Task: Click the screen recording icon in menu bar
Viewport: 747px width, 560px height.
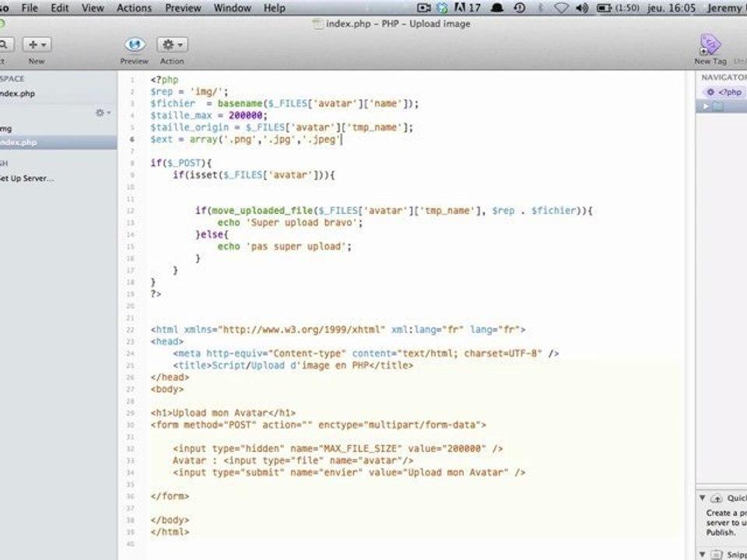Action: (x=423, y=8)
